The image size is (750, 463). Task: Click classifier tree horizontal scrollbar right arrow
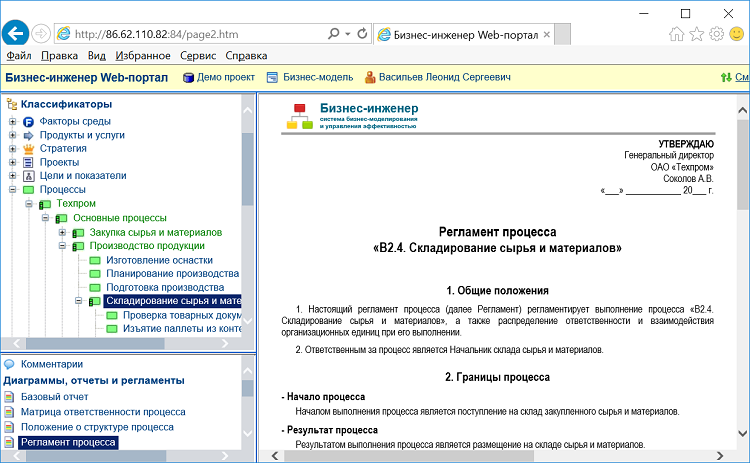click(225, 343)
